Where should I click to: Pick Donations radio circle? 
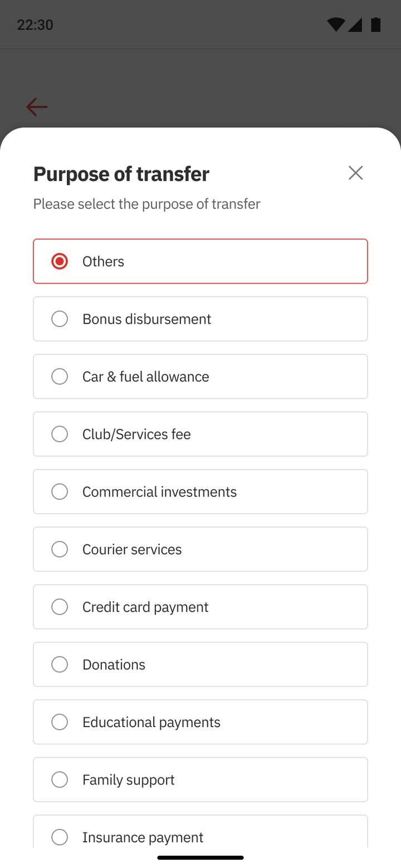[60, 664]
